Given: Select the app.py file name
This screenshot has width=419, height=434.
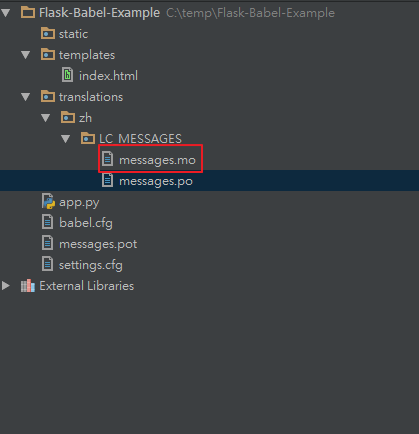Looking at the screenshot, I should pyautogui.click(x=79, y=202).
